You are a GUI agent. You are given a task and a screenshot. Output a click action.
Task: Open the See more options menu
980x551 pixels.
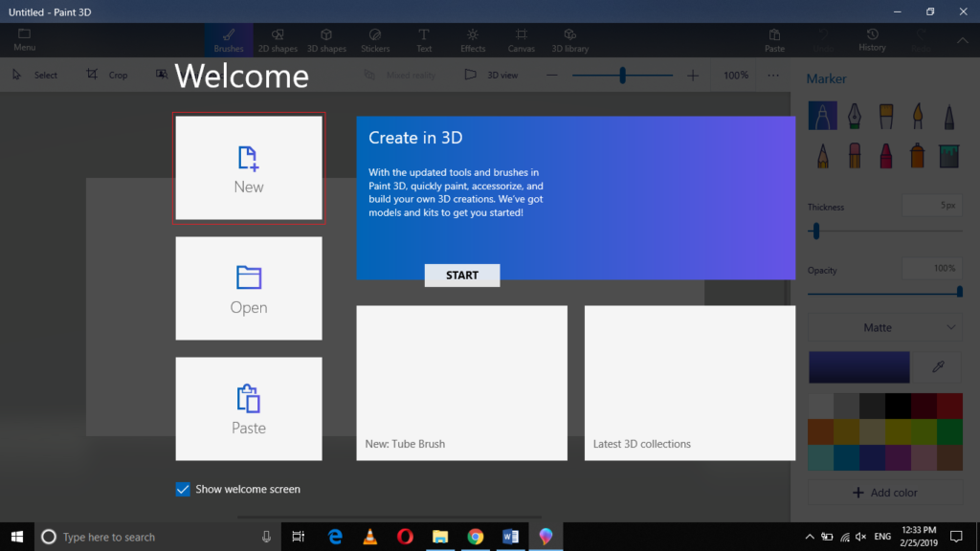click(x=772, y=74)
